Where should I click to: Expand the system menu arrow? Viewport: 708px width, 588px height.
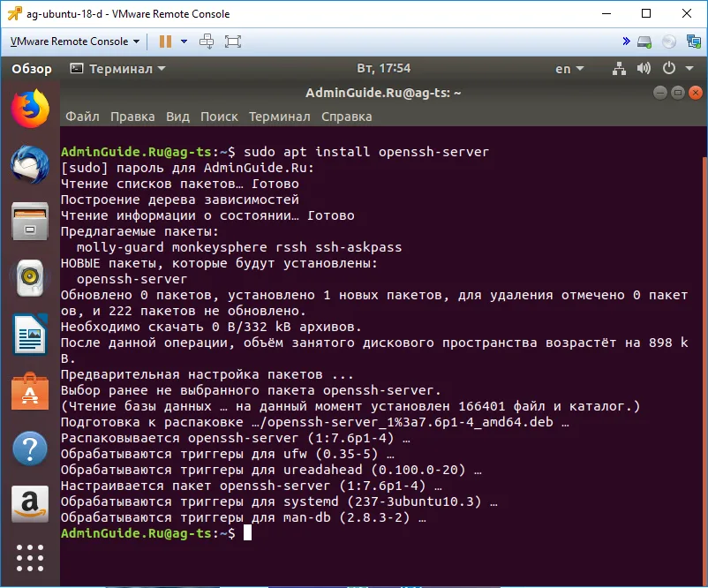click(689, 69)
